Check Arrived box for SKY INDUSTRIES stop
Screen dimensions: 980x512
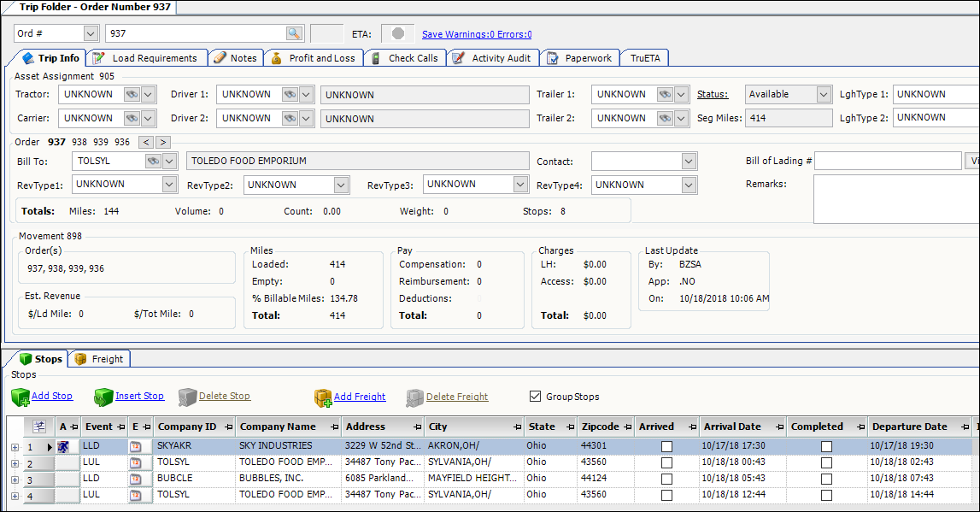666,446
